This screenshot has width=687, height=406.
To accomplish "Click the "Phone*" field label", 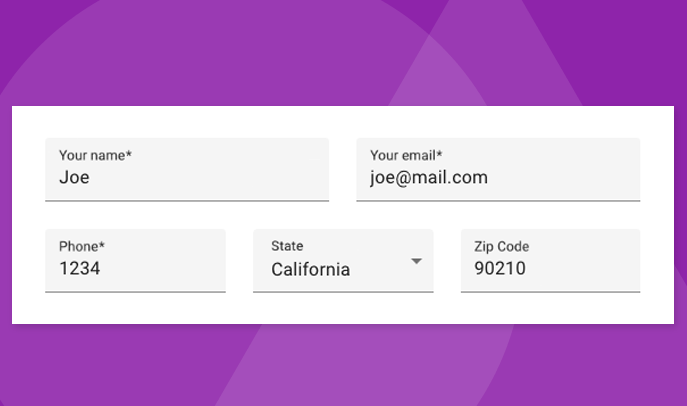I will (x=82, y=247).
